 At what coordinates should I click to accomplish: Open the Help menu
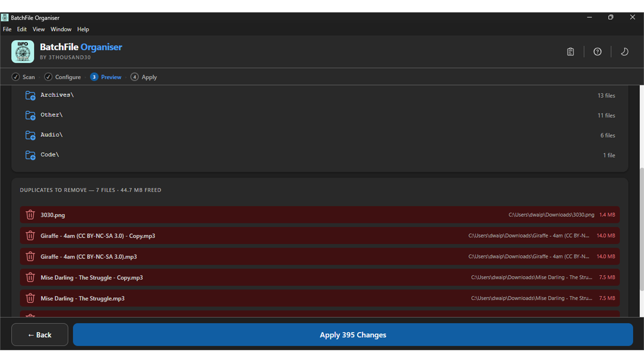click(83, 29)
